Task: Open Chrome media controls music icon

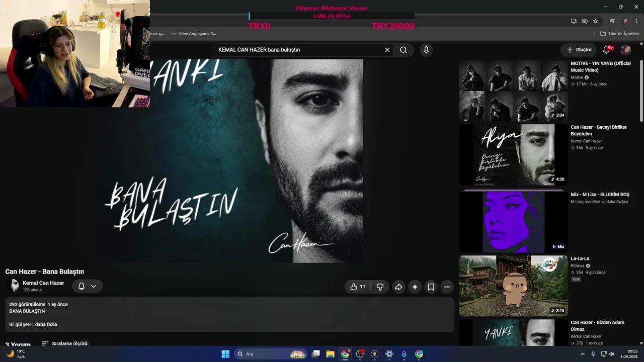Action: 612,21
